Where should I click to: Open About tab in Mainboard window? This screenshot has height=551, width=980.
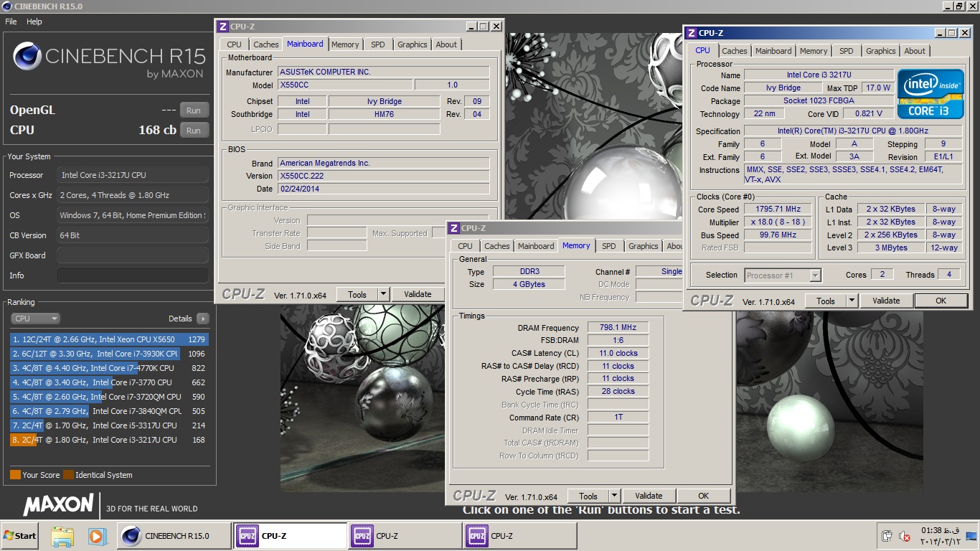(x=446, y=44)
